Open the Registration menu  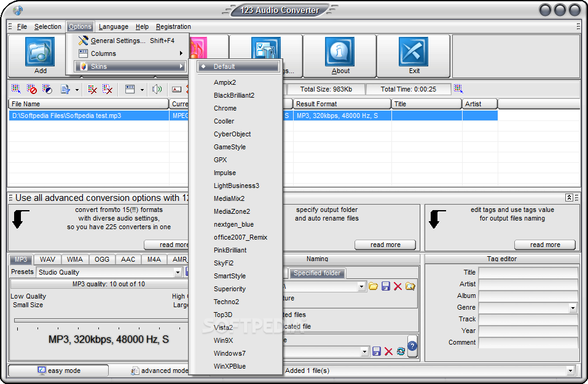click(x=173, y=26)
